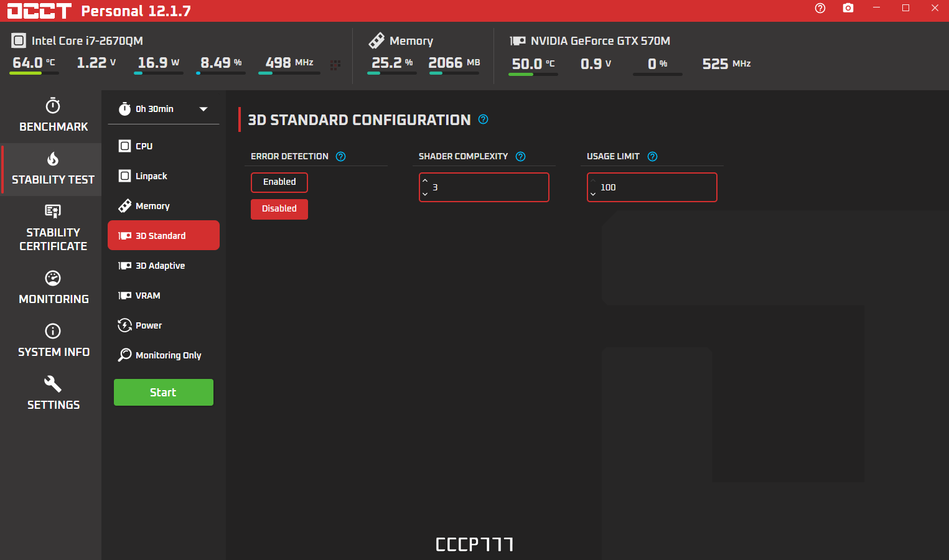
Task: Click the GPU voltage 0.9 V reading
Action: coord(596,64)
